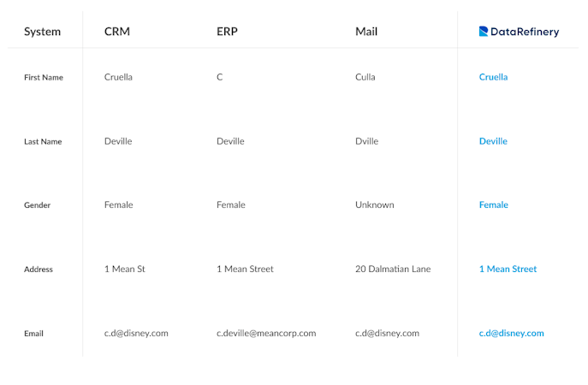
Task: Click the refined 'Female' gender value
Action: coord(493,205)
